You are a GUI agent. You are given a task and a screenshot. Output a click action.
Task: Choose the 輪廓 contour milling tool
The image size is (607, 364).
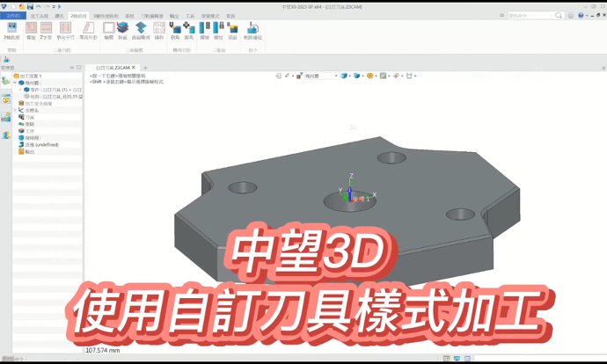click(108, 30)
